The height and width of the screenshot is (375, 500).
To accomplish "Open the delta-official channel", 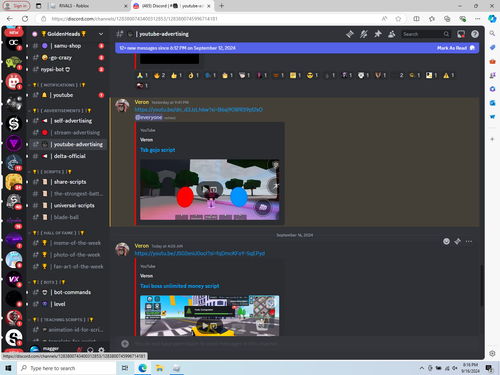I will tap(68, 156).
